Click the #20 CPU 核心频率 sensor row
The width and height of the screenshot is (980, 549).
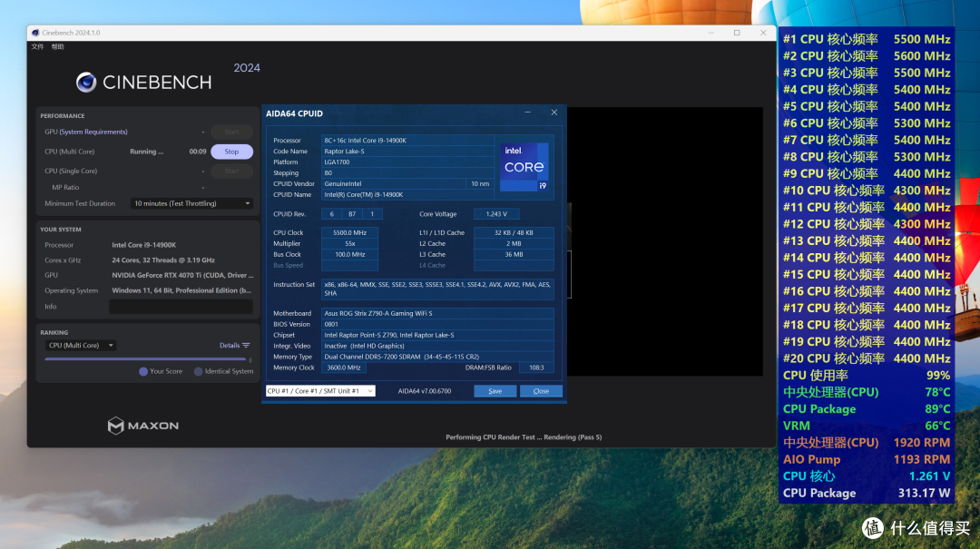click(867, 358)
